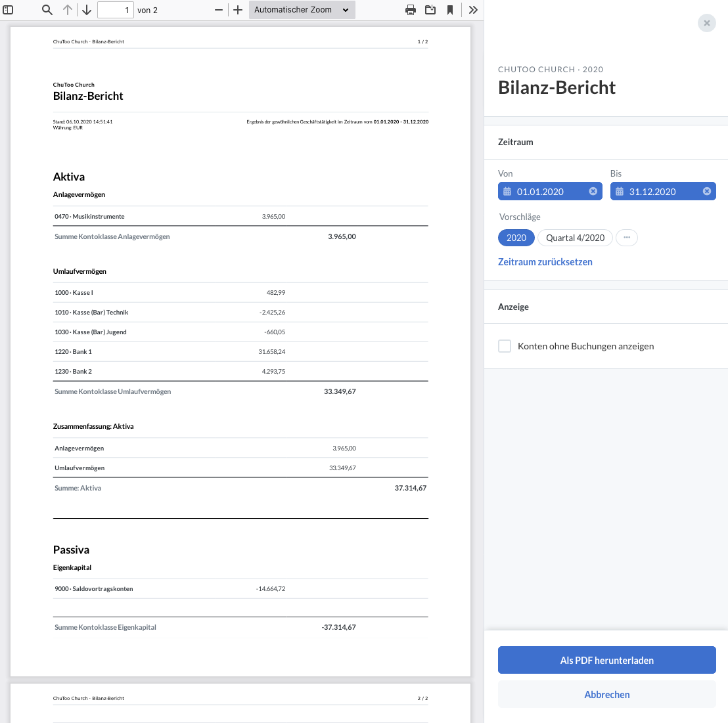The image size is (728, 723).
Task: Show more period suggestions
Action: coord(627,238)
